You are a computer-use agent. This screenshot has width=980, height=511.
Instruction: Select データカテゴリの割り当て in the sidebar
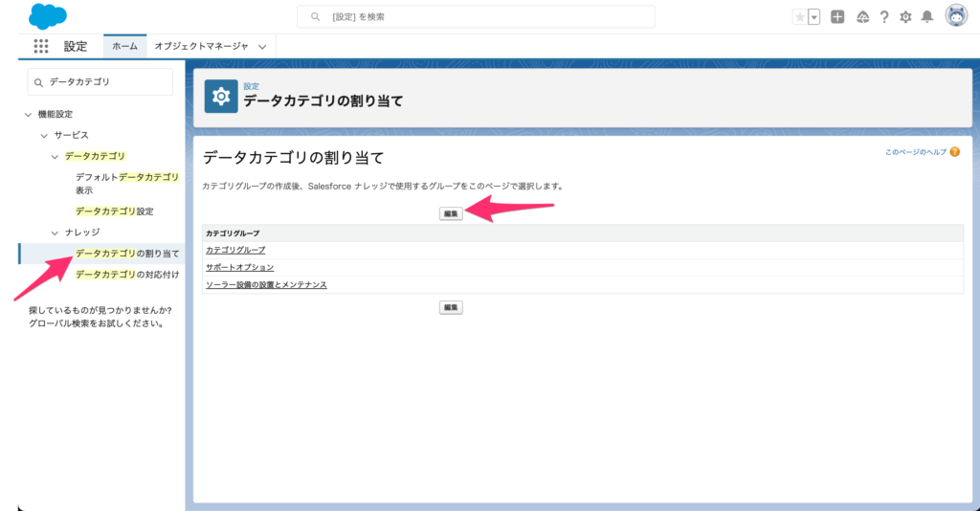tap(127, 253)
